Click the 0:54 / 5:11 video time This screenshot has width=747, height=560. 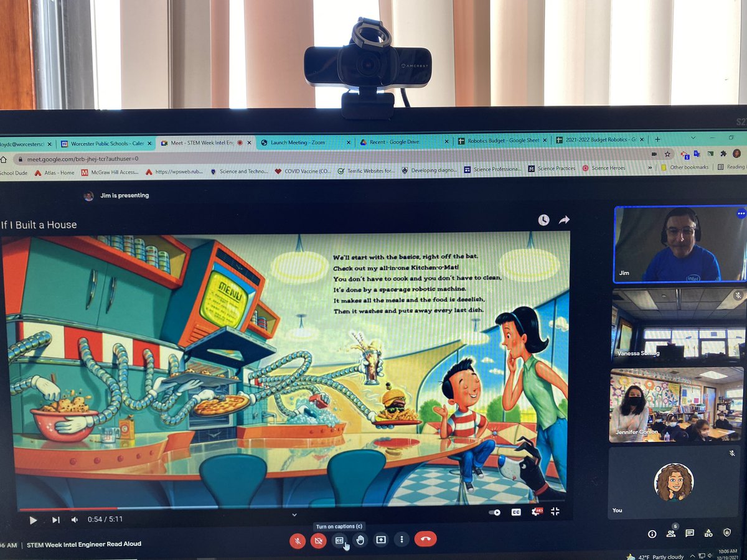pos(105,520)
